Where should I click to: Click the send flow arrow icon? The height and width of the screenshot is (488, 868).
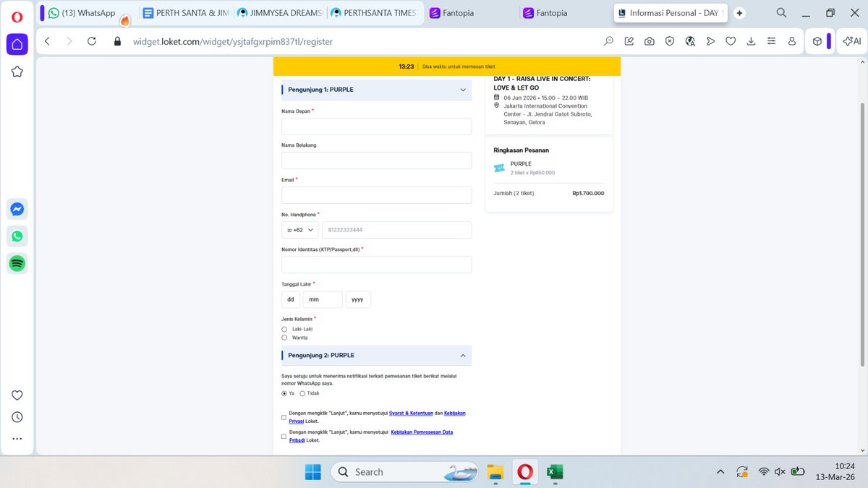pyautogui.click(x=710, y=41)
